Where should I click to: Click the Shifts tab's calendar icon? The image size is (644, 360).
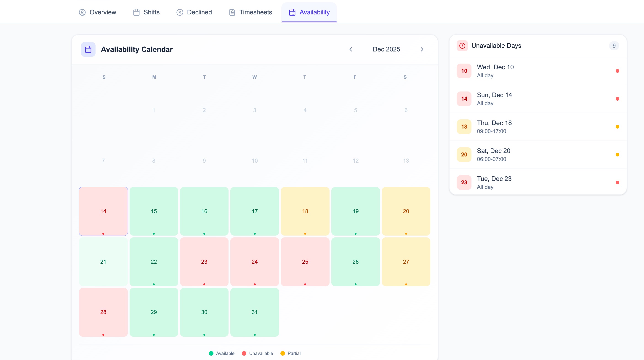(136, 12)
